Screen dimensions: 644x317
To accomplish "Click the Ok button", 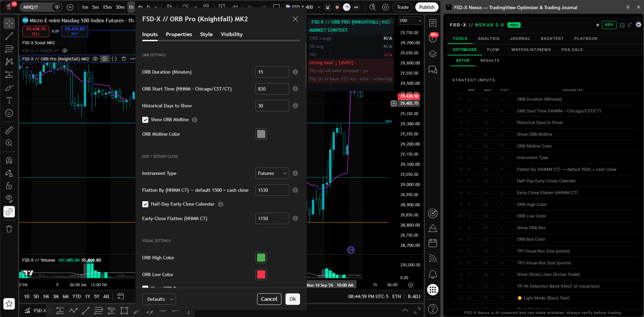I will coord(293,299).
